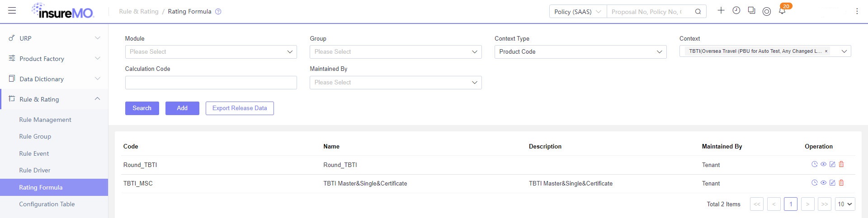Click the search magnifier icon

(x=698, y=12)
